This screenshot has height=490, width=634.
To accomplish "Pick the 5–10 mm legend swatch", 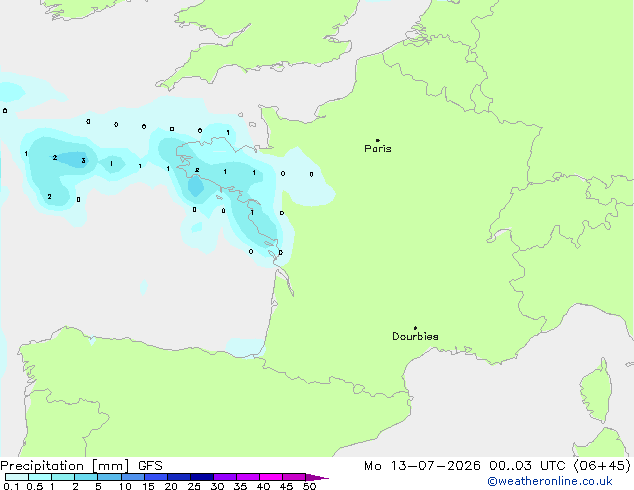I will (x=109, y=477).
